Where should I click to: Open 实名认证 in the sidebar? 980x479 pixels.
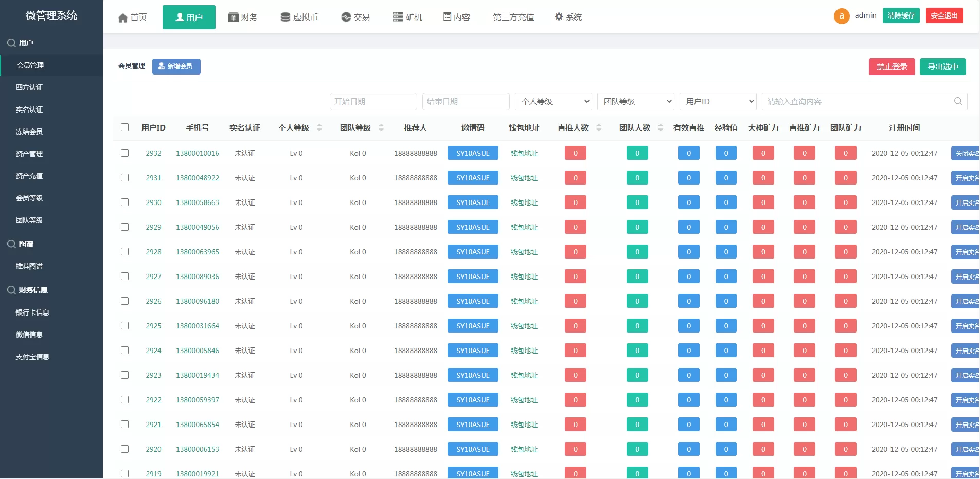(x=29, y=109)
